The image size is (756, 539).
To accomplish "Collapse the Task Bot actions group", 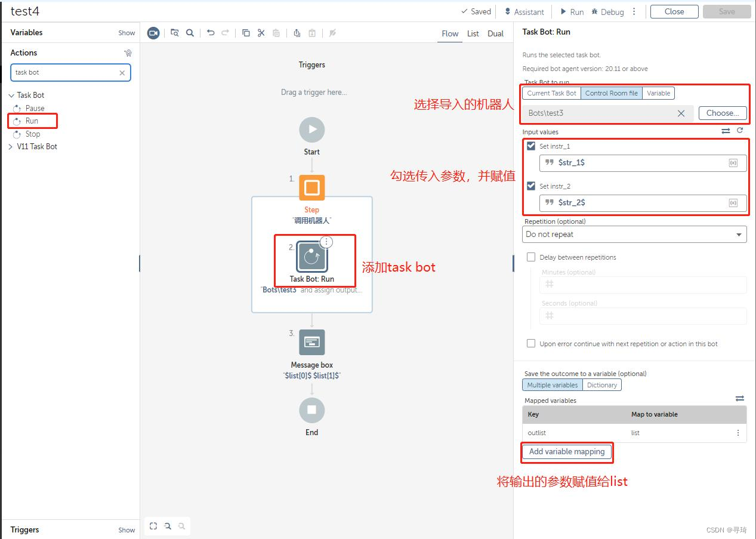I will point(11,95).
